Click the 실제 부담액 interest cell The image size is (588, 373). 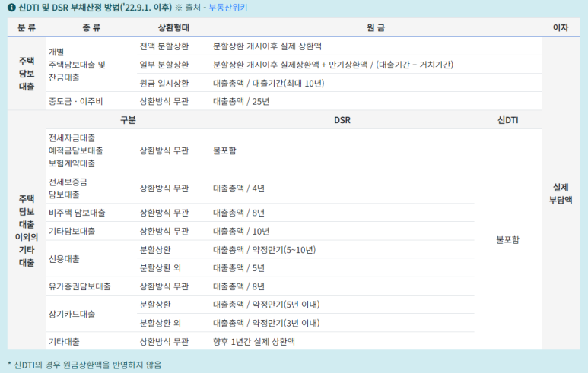[x=561, y=194]
